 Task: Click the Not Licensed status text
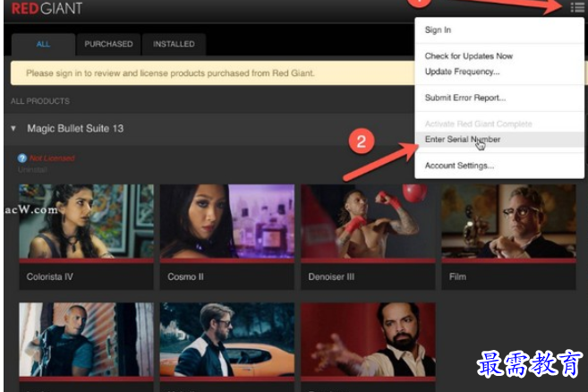coord(52,158)
